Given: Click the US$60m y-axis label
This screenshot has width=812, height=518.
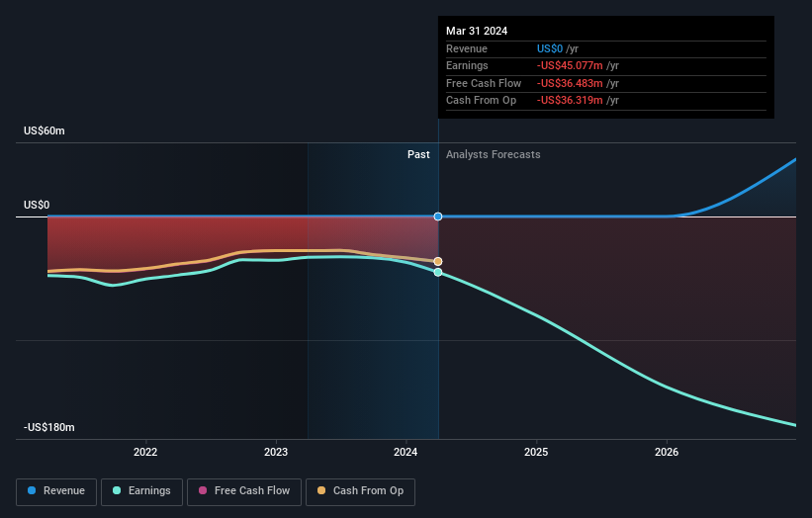Looking at the screenshot, I should coord(45,130).
